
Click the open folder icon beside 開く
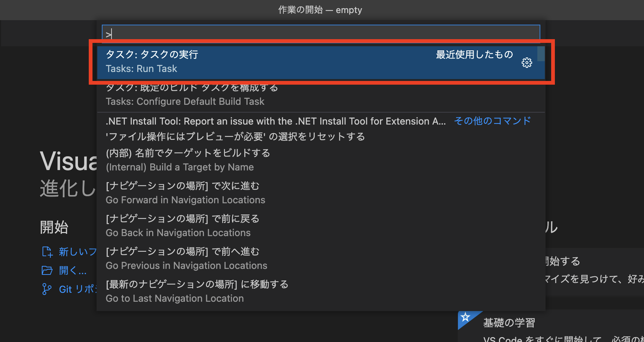(x=47, y=270)
